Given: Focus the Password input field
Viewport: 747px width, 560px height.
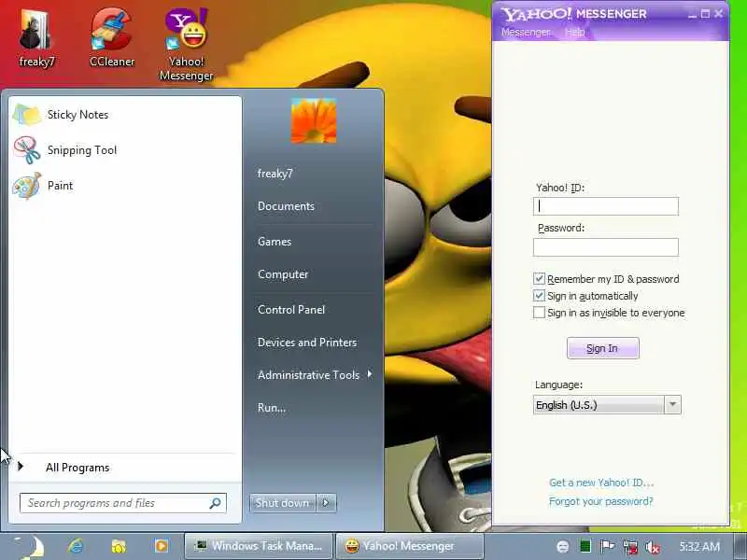Looking at the screenshot, I should tap(606, 247).
